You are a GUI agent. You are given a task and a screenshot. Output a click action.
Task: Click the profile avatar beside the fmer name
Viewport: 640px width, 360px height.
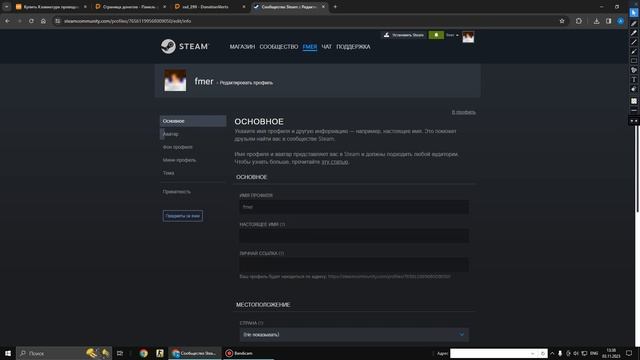point(175,80)
